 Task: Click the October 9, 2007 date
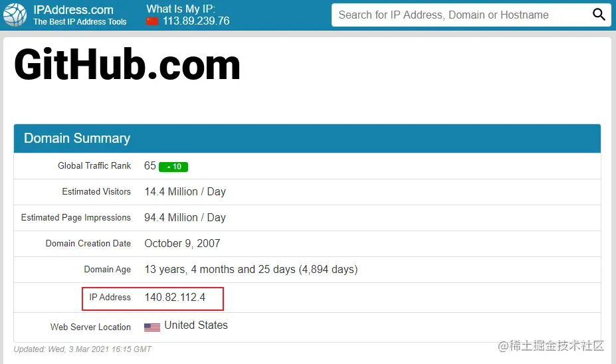[x=182, y=244]
